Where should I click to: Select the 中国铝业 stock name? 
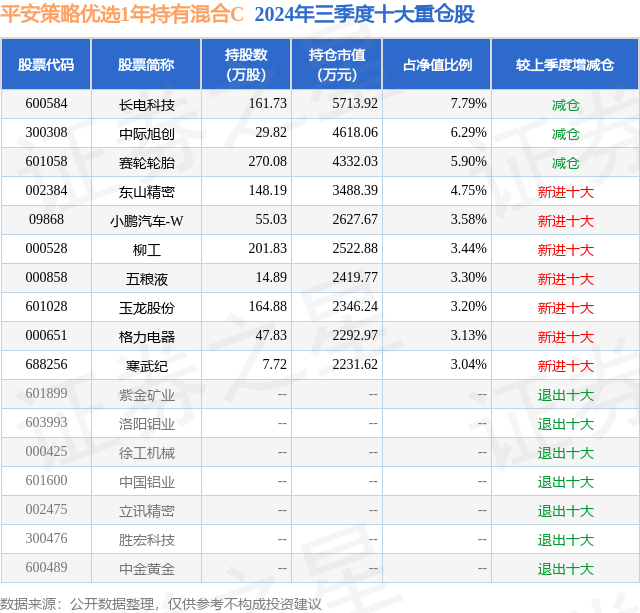coord(147,482)
